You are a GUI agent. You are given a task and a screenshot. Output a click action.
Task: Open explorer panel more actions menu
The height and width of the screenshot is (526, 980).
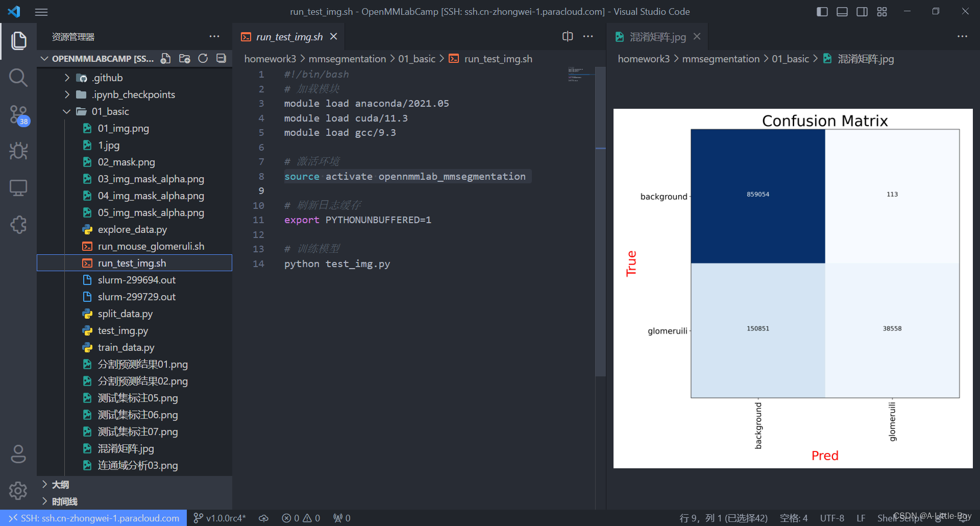click(214, 37)
